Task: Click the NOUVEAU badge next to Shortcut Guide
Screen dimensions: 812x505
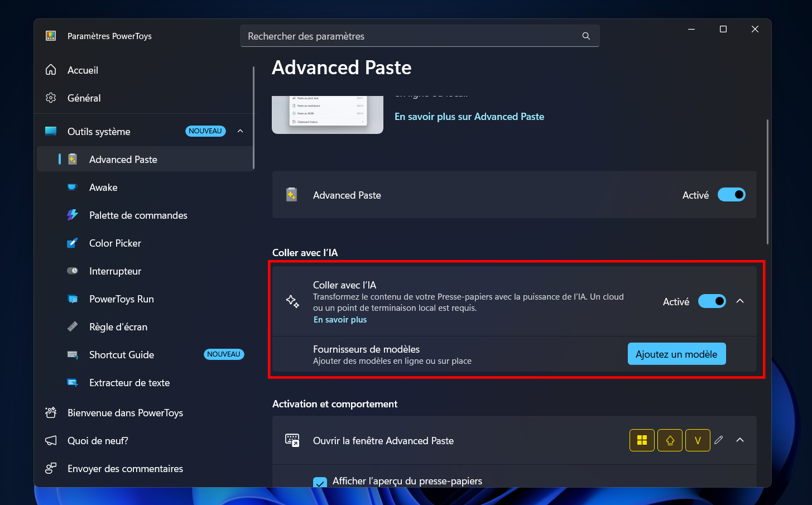Action: point(224,354)
